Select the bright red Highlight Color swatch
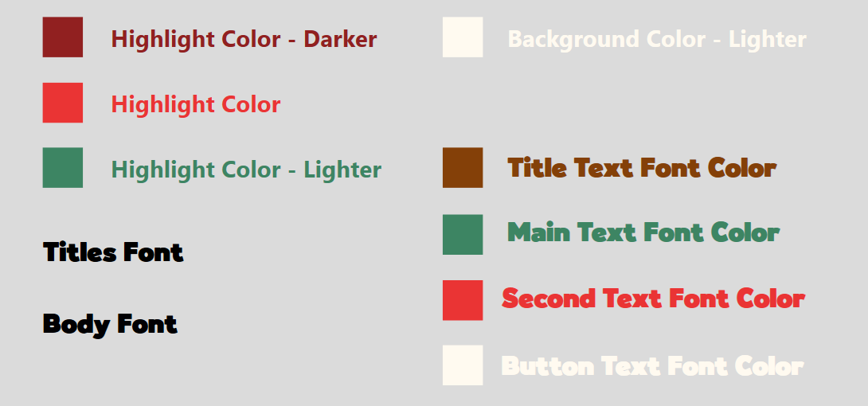 (x=63, y=103)
